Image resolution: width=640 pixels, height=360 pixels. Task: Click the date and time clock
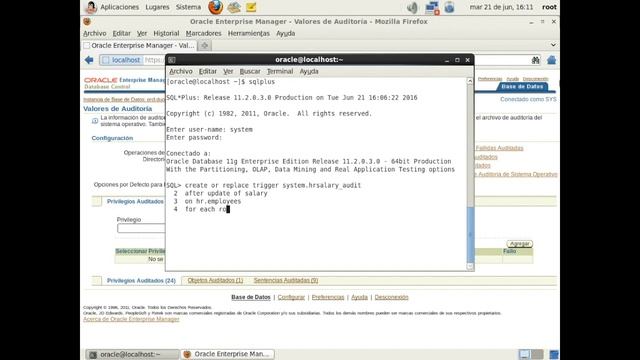click(x=501, y=7)
